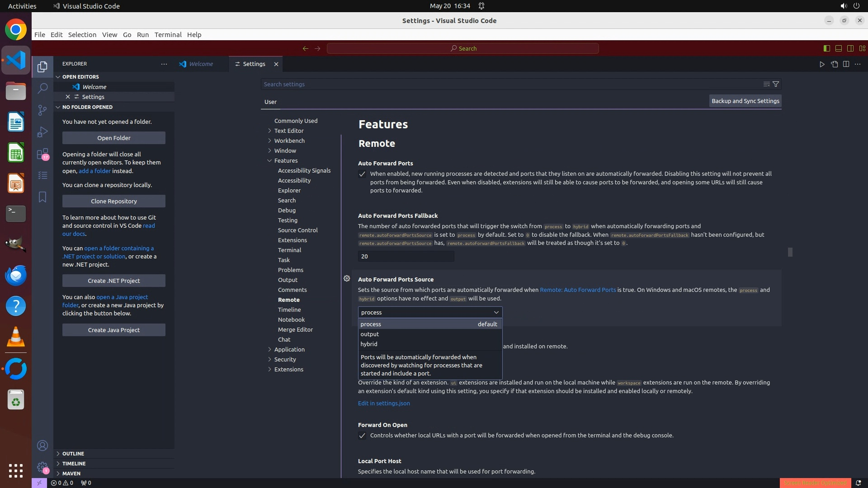Open Run and Debug view icon
Screen dimensions: 868x488
pos(42,132)
